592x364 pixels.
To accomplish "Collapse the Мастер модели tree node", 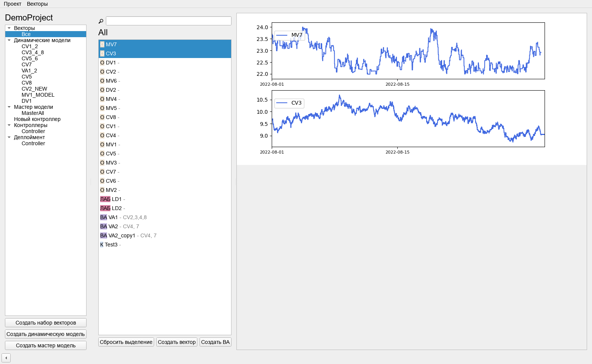I will [x=9, y=107].
